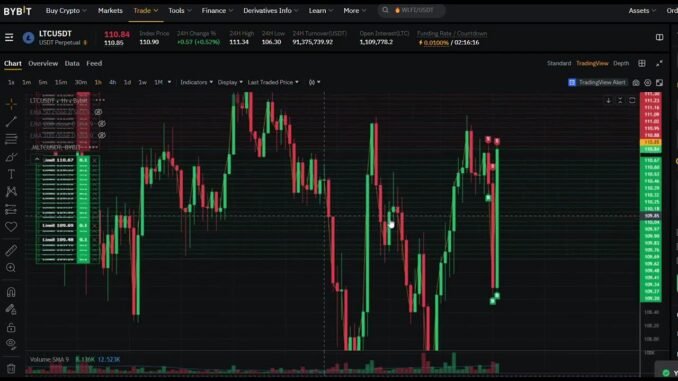Open the candlestick chart type dropdown

coord(314,82)
